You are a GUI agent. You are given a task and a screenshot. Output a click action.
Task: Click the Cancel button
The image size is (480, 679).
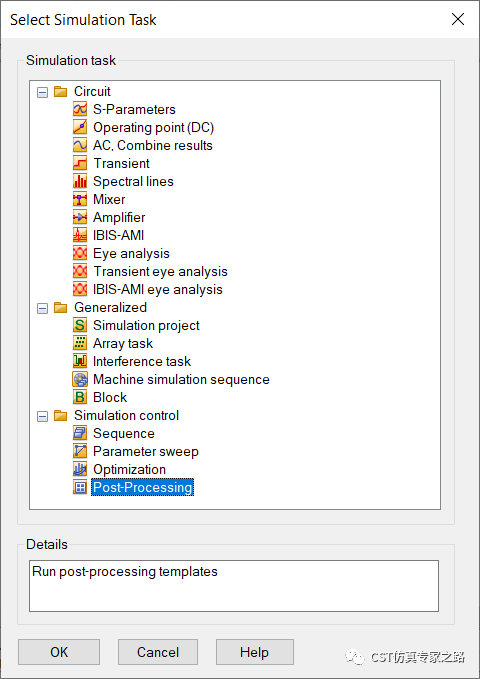[x=158, y=652]
